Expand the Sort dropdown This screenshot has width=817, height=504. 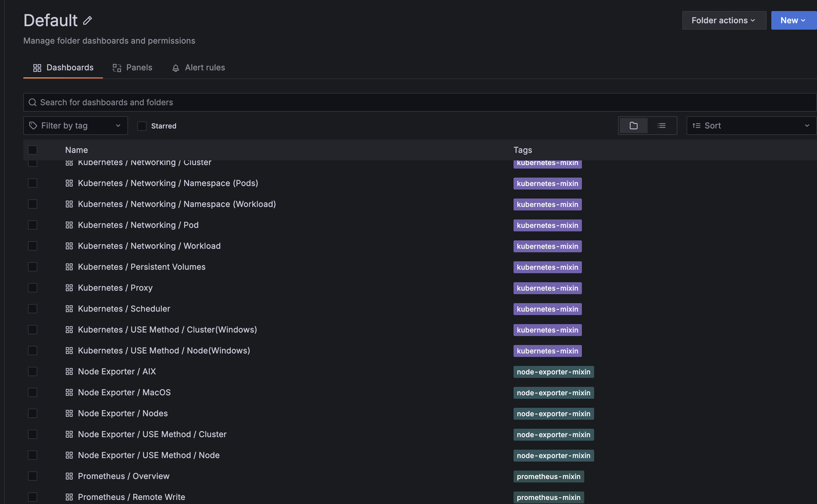tap(751, 126)
